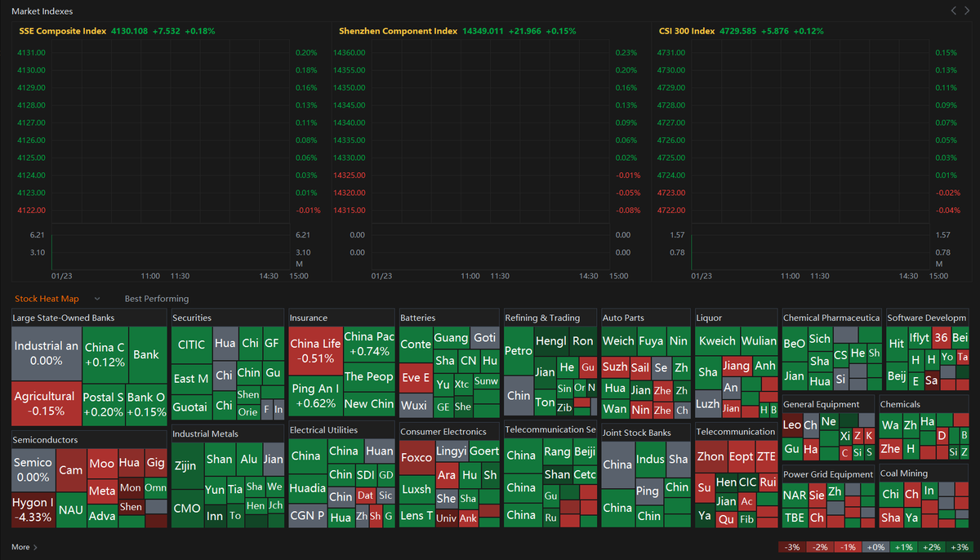Viewport: 980px width, 560px height.
Task: Open the More link below the heat map
Action: point(24,547)
